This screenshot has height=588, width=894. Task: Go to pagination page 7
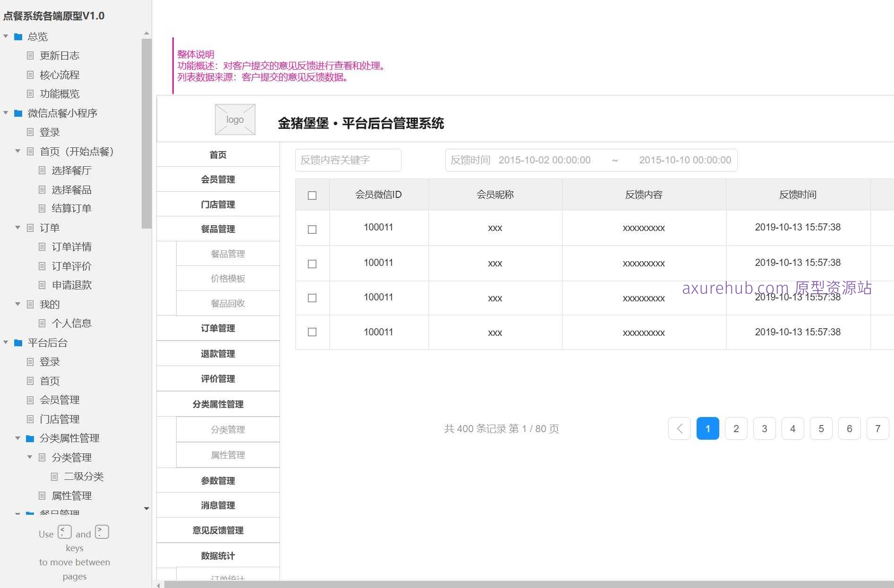tap(878, 428)
